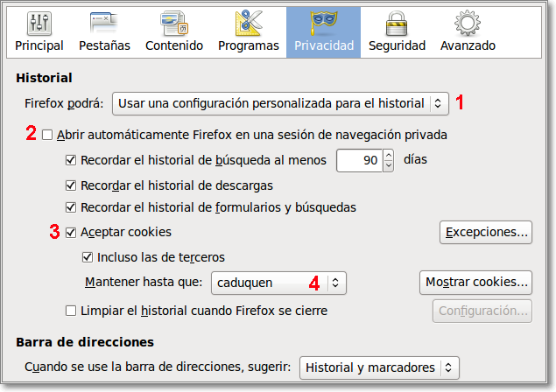Select the Pestañas tabs icon
556x392 pixels.
pos(104,24)
